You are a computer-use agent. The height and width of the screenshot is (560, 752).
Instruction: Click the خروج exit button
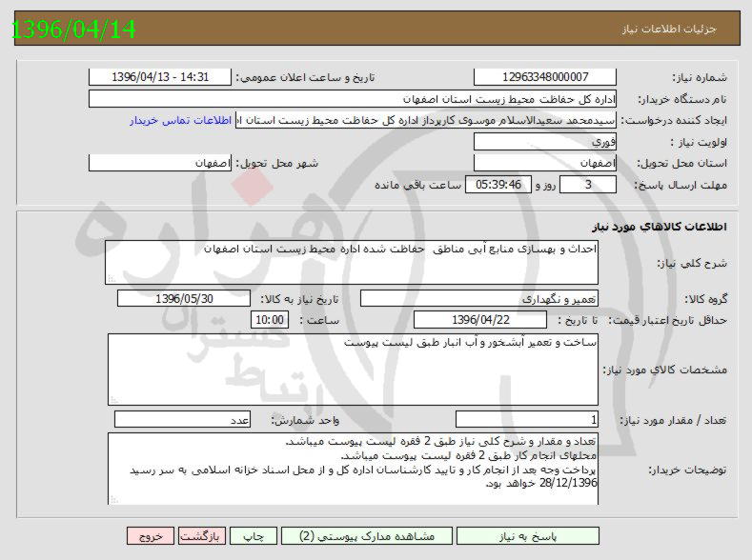pyautogui.click(x=151, y=536)
